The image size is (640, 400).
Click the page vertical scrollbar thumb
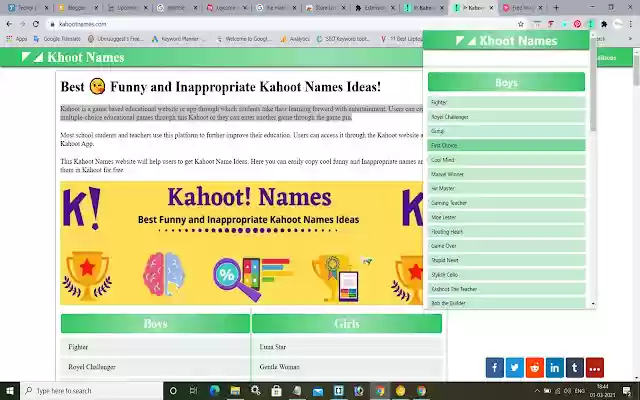(x=636, y=69)
